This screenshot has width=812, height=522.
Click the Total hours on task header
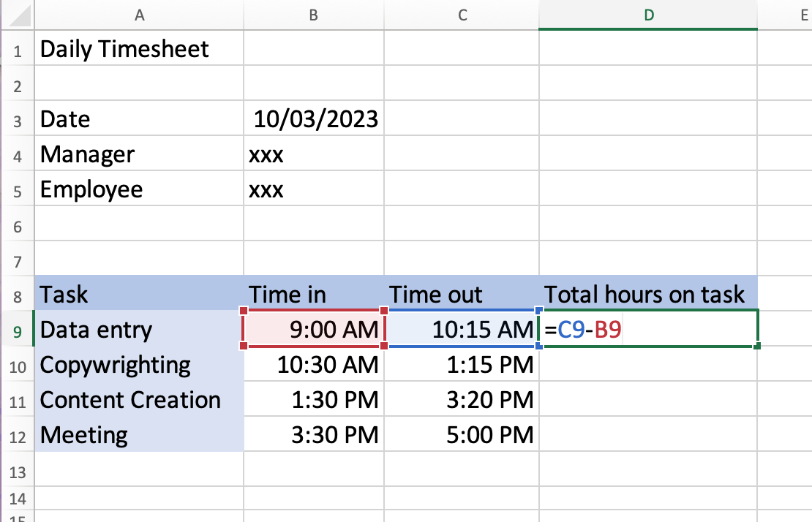(647, 295)
